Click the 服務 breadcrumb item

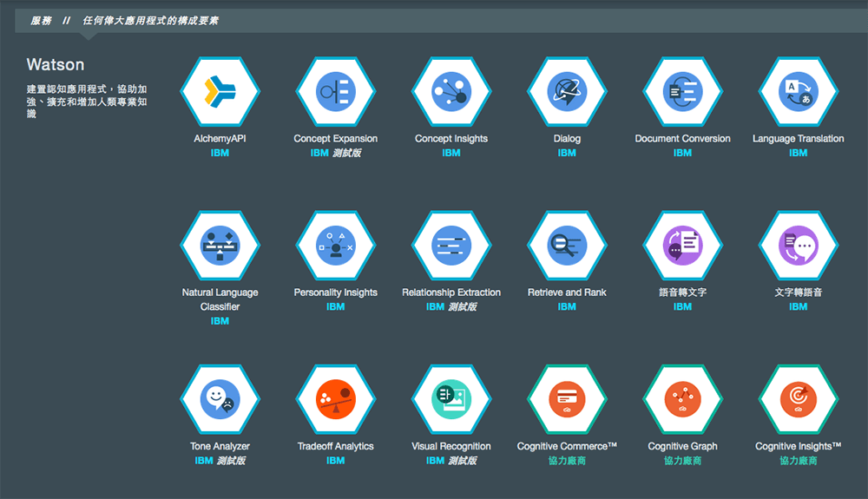click(41, 21)
